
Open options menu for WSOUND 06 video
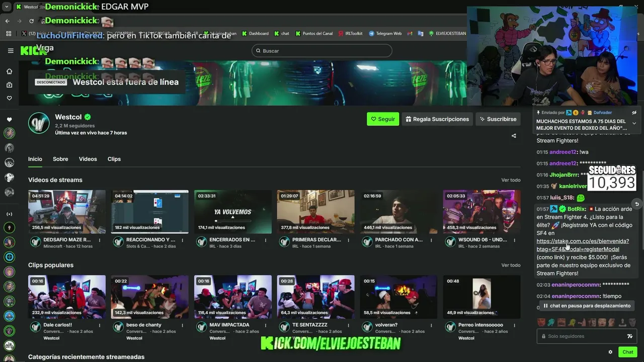[x=515, y=240]
